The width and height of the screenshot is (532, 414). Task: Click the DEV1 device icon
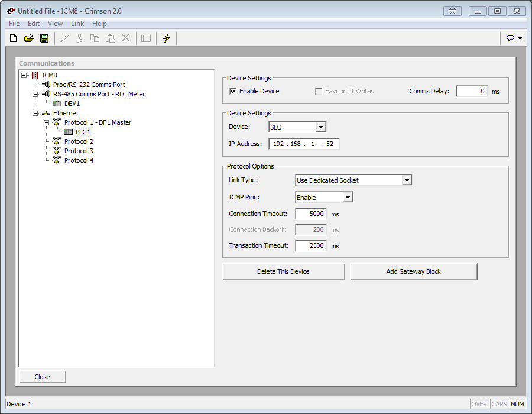(x=57, y=103)
